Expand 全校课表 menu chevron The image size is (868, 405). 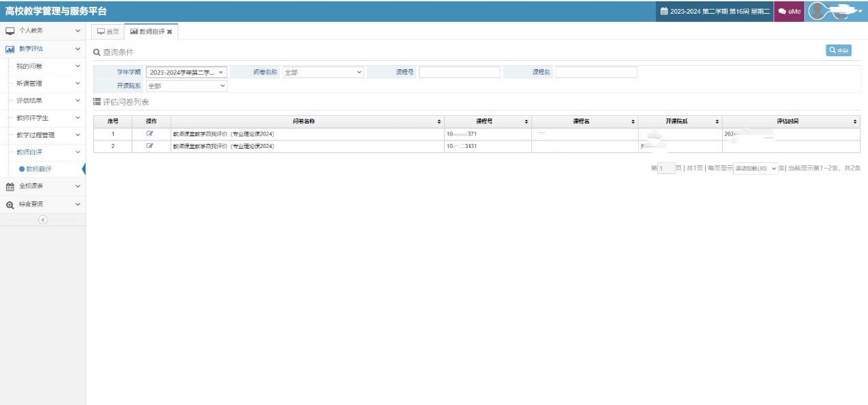78,186
